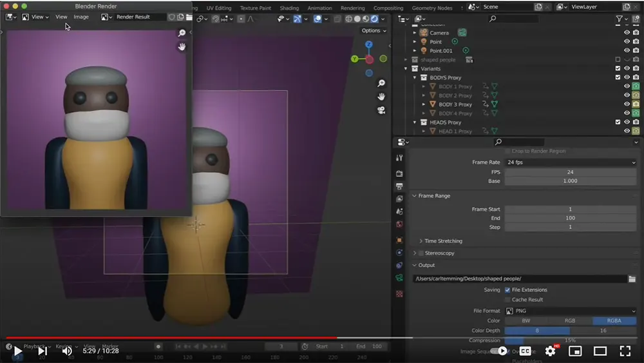Screen dimensions: 644x363
Task: Expand the Camera item in outliner
Action: (x=415, y=33)
